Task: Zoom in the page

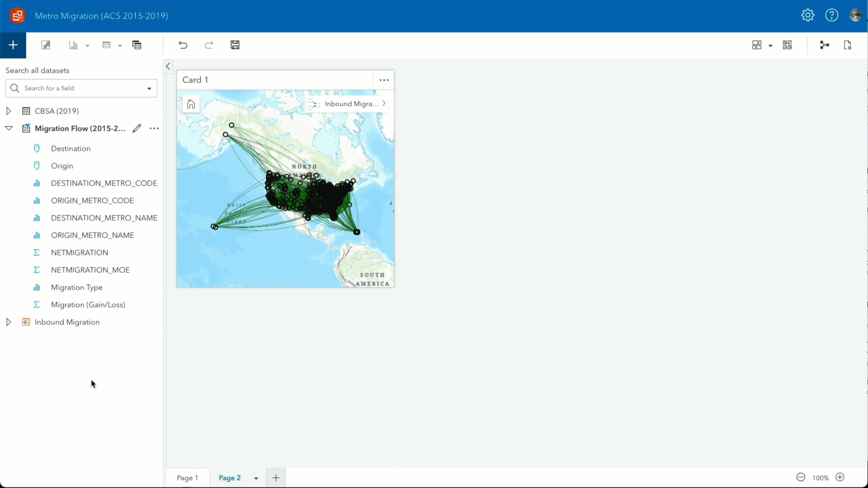Action: 840,477
